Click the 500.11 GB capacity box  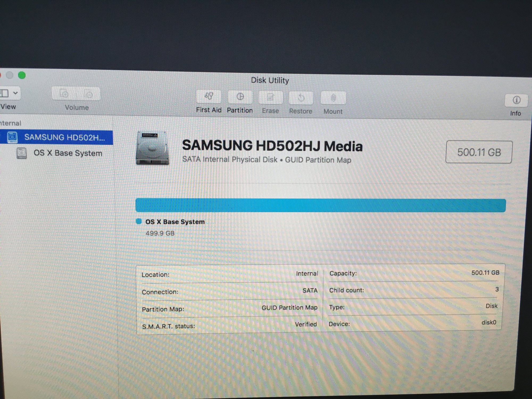click(x=479, y=152)
